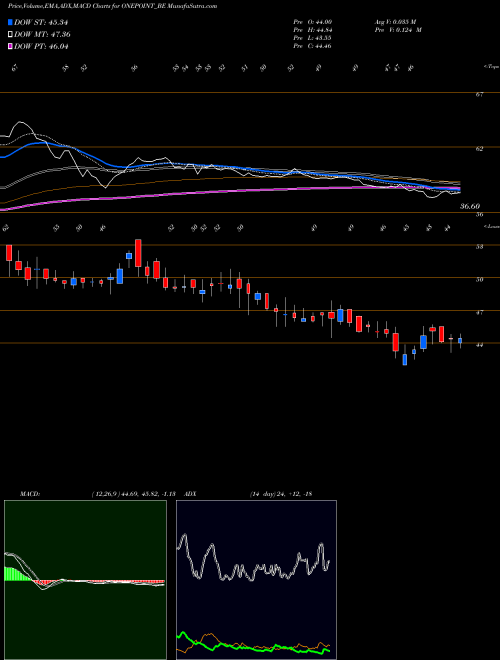Viewport: 500px width, 660px height.
Task: Click the 'Pre L: 43.55' value
Action: [313, 38]
